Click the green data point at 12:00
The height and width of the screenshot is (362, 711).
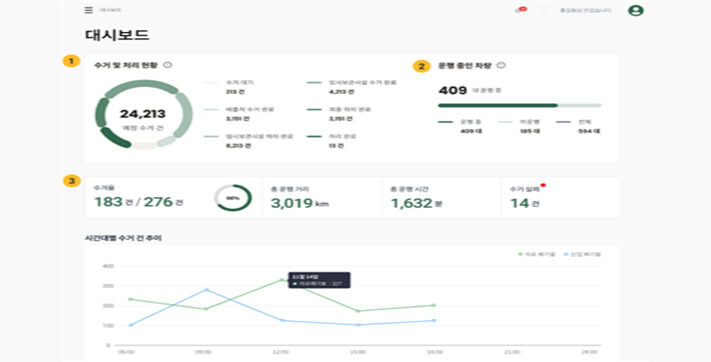click(x=282, y=280)
